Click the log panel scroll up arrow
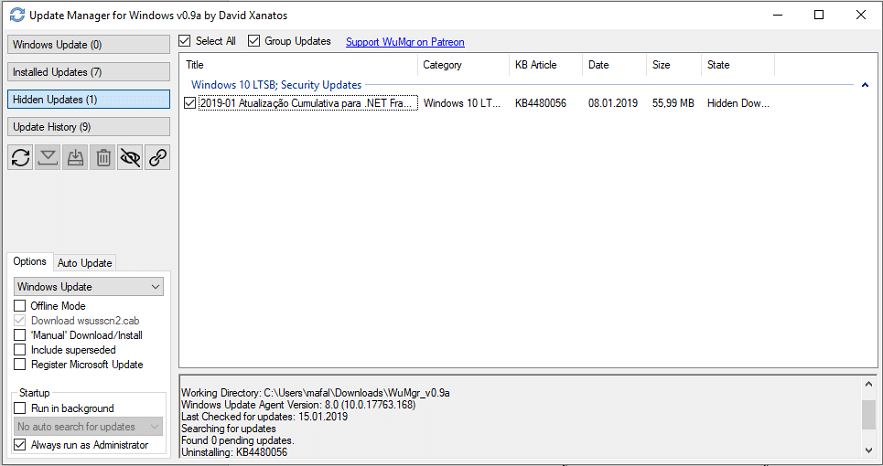Image resolution: width=883 pixels, height=466 pixels. 868,384
